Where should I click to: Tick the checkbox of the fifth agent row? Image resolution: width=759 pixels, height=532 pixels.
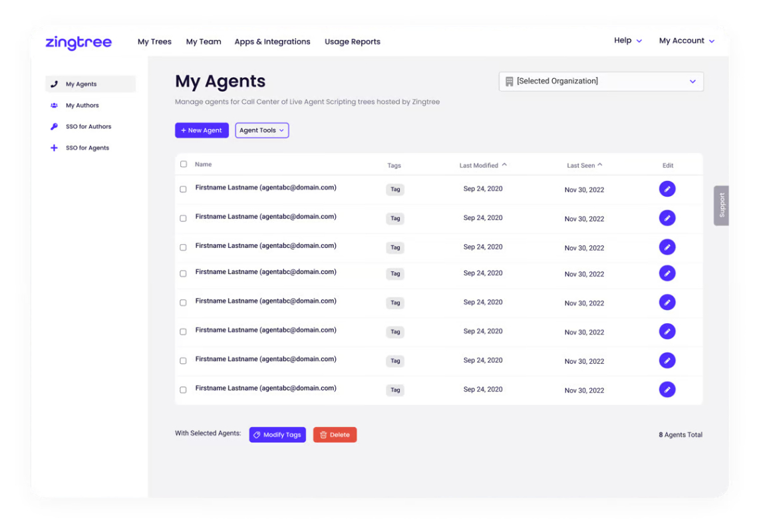point(183,303)
